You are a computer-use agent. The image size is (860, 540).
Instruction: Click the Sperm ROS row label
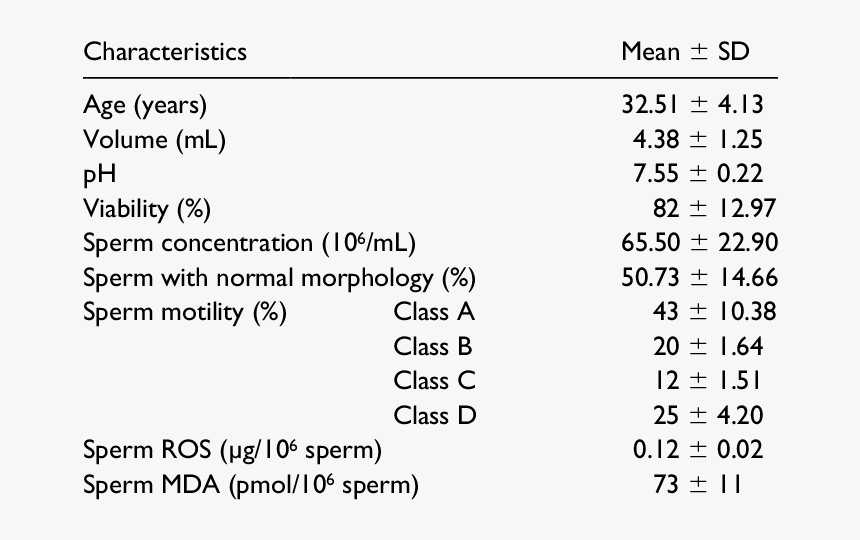pos(232,450)
